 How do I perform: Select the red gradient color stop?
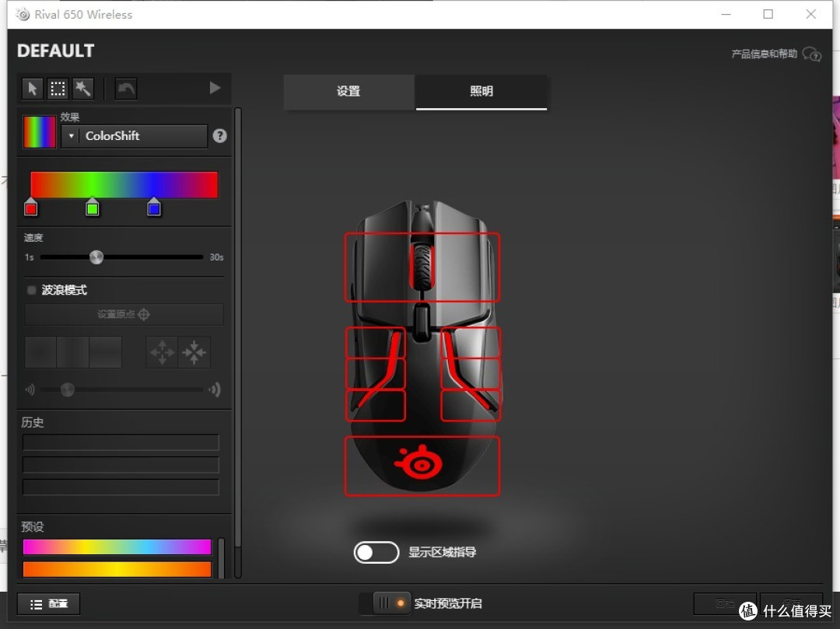[x=31, y=208]
